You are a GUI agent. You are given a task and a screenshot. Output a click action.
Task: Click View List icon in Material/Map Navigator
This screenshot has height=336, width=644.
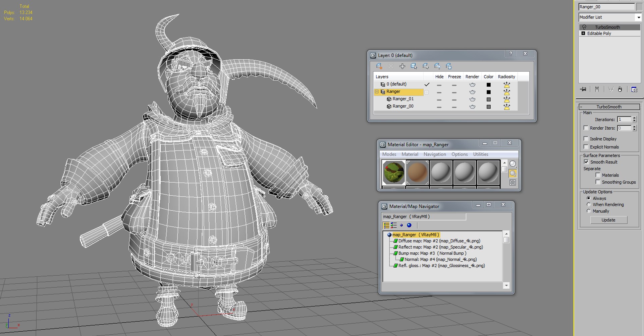[x=386, y=225]
